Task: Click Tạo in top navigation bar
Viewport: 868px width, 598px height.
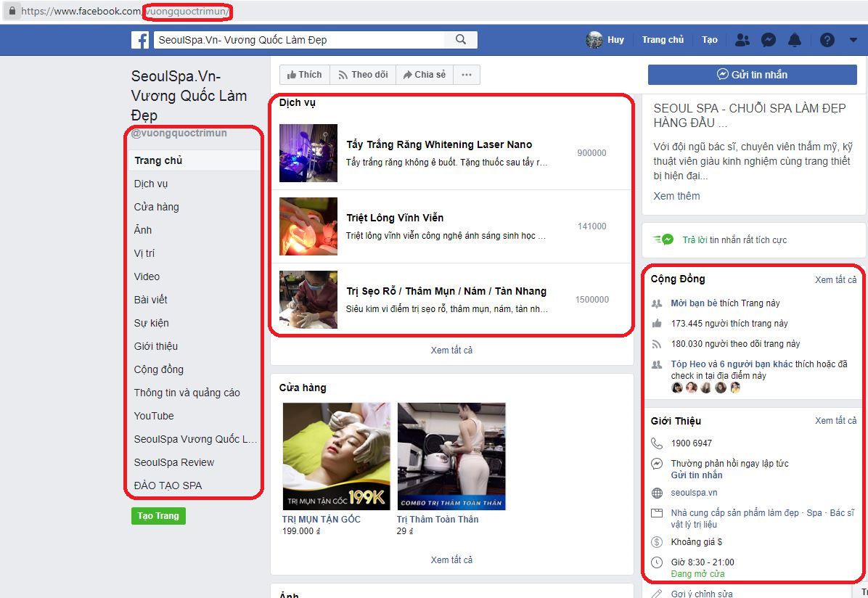Action: 710,40
